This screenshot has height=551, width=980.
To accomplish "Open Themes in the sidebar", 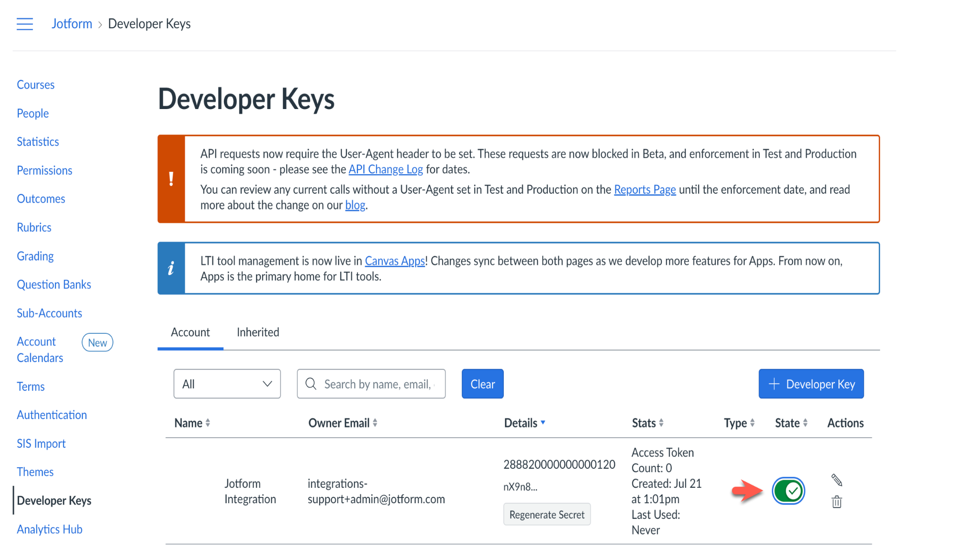I will tap(35, 472).
